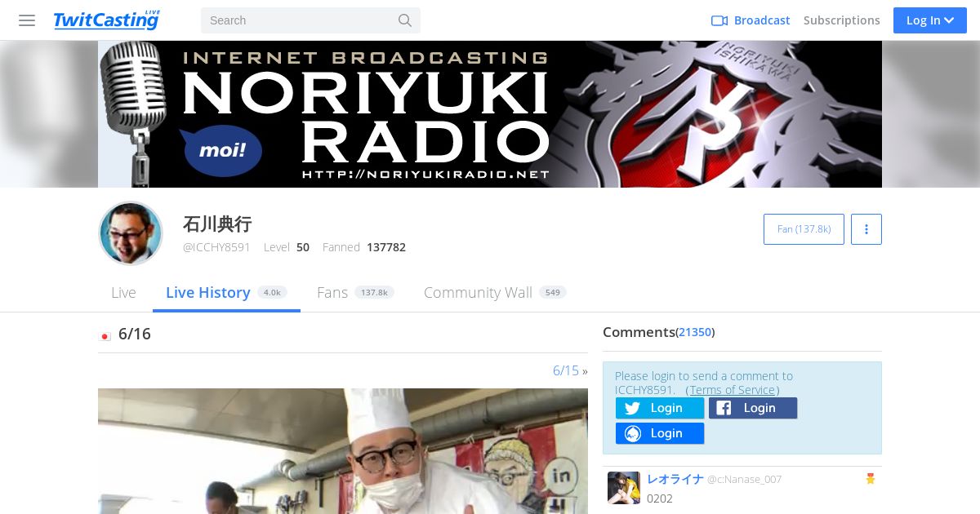Screen dimensions: 980x514
Task: Open the Terms of Service link
Action: [x=733, y=390]
